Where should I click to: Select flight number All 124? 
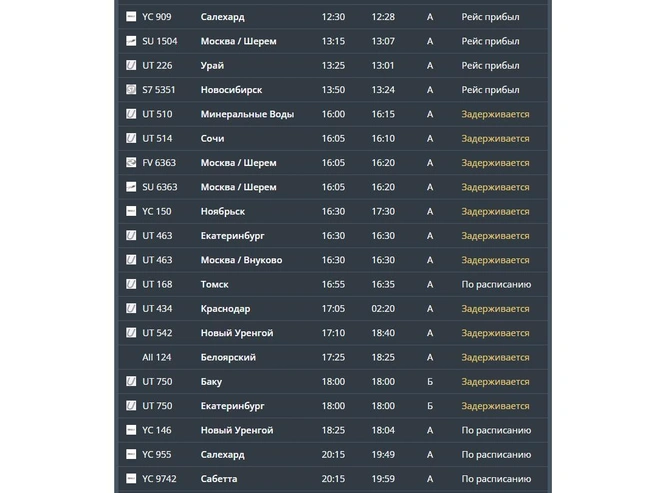(156, 357)
